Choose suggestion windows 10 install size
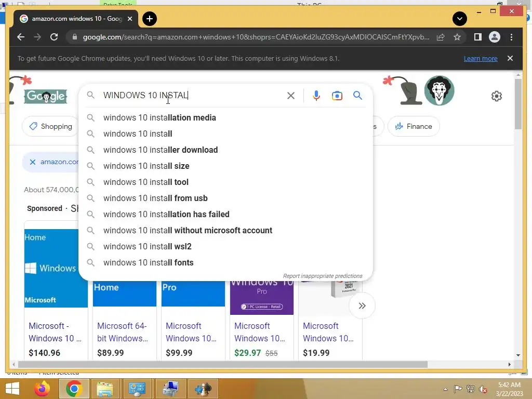The width and height of the screenshot is (532, 399). [225, 166]
